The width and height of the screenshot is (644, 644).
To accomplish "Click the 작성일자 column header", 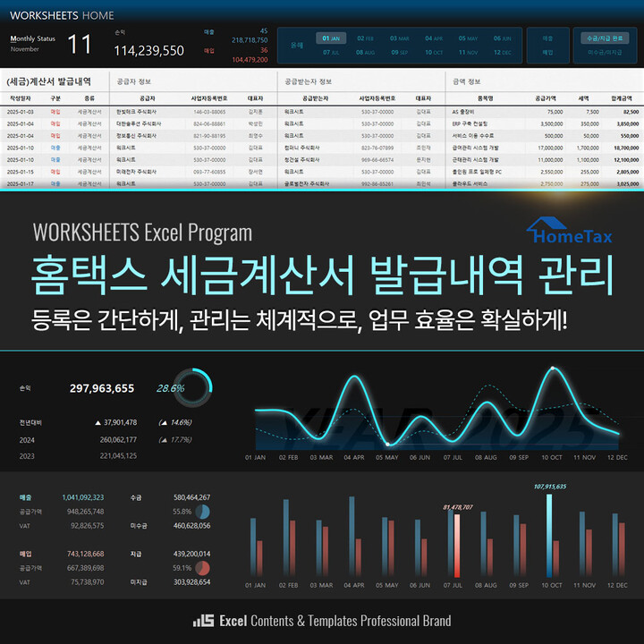I will (x=20, y=98).
